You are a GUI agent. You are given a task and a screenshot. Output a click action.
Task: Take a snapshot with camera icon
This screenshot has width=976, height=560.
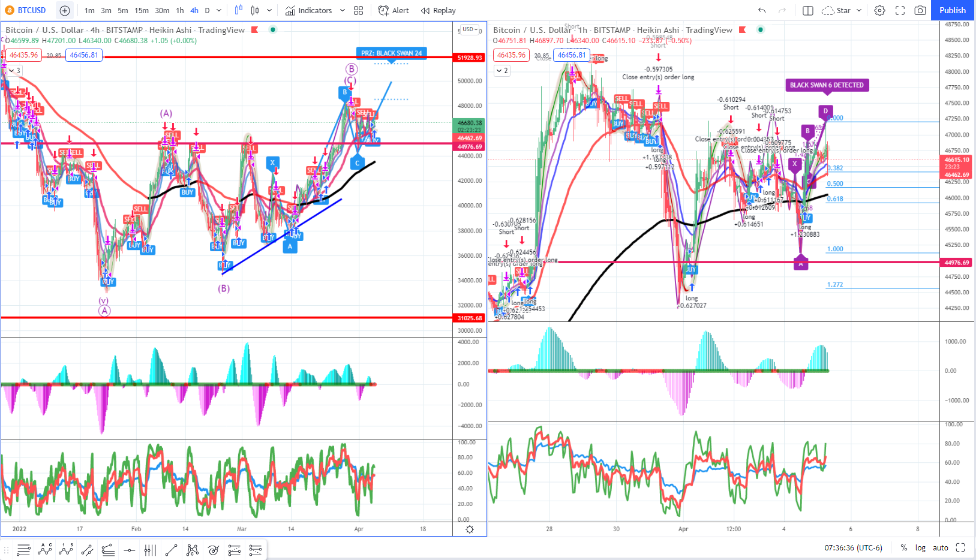point(920,10)
